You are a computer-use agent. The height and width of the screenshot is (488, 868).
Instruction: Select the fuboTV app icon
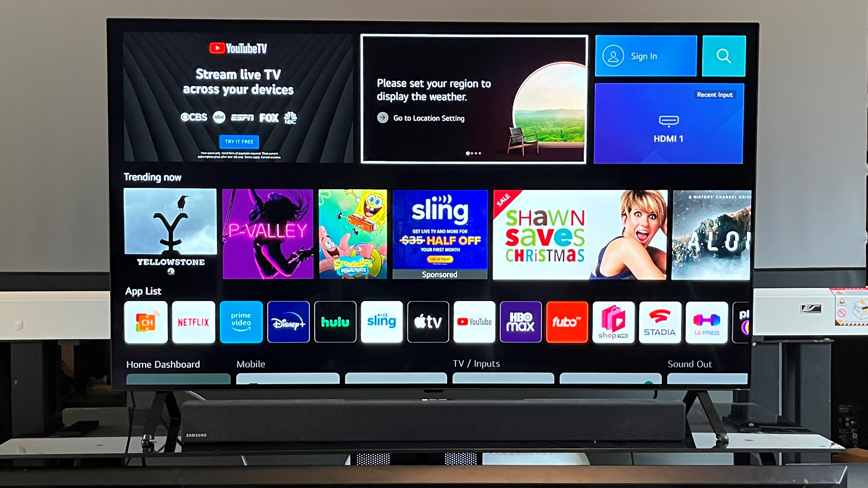(566, 322)
